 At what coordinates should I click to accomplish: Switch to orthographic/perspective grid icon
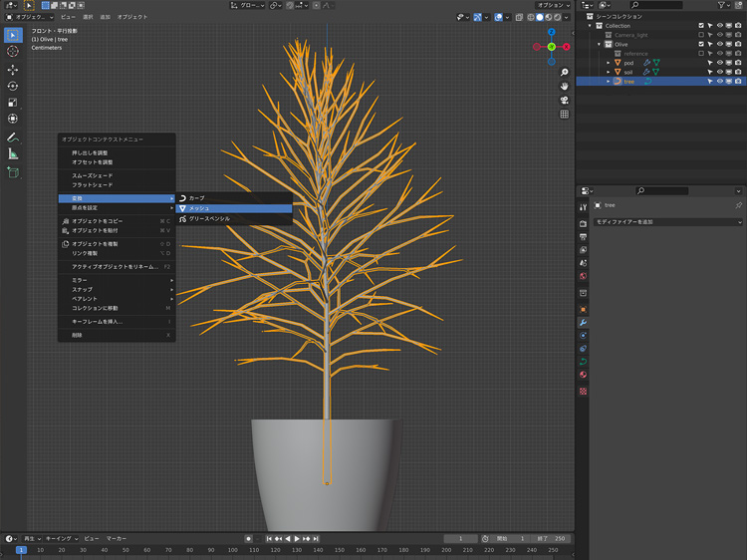[x=564, y=115]
